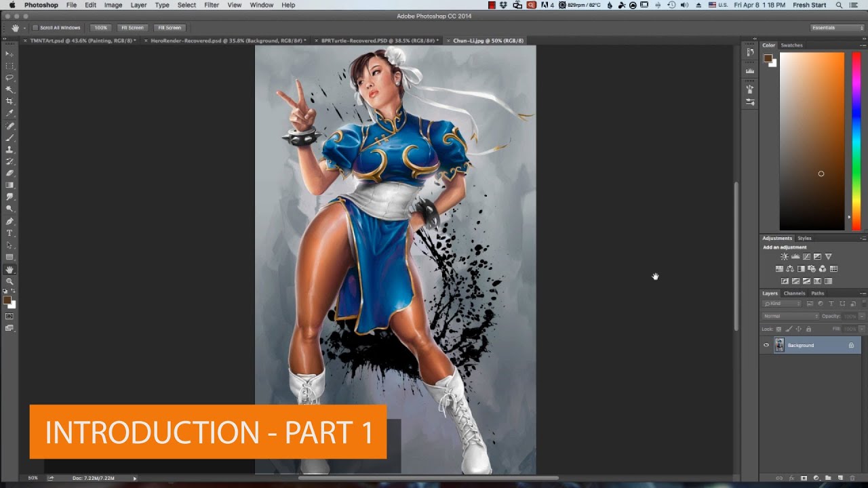Set the foreground color swatch in toolbox
The width and height of the screenshot is (868, 488).
[x=7, y=300]
